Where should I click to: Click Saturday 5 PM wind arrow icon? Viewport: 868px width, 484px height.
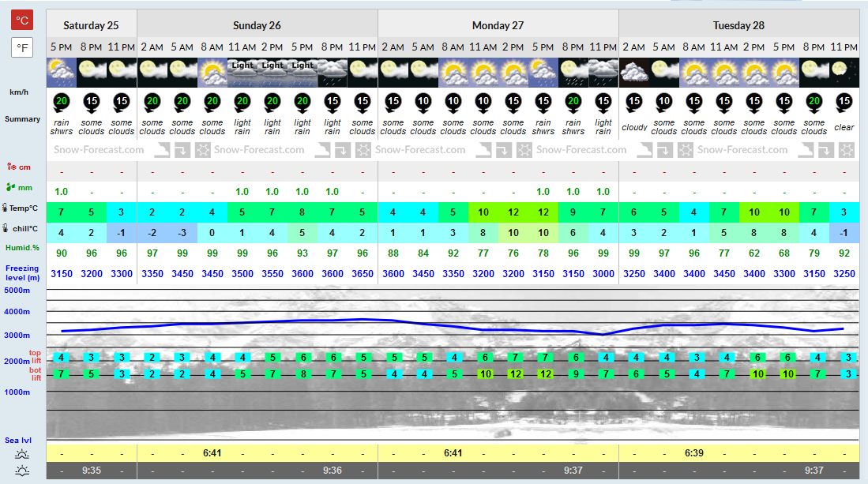point(62,103)
